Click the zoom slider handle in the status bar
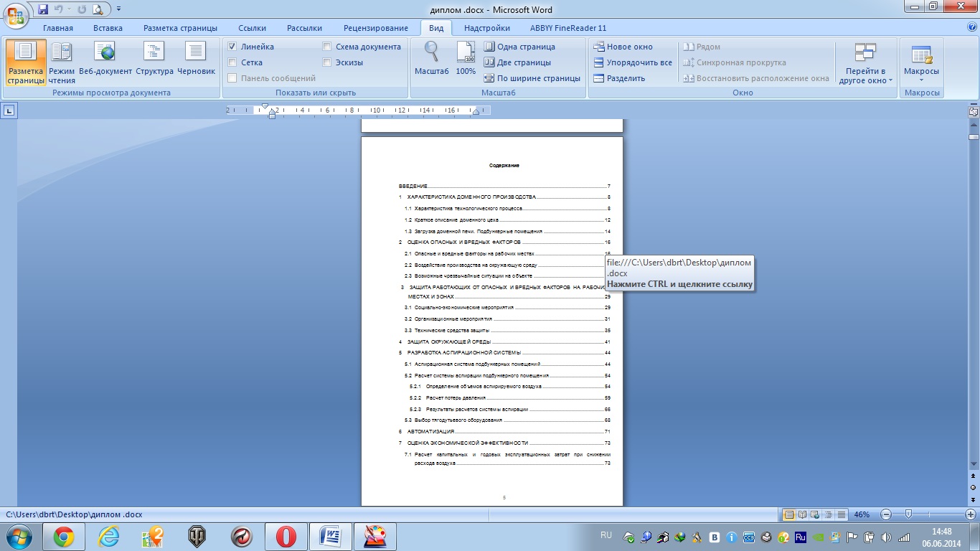 pos(908,514)
